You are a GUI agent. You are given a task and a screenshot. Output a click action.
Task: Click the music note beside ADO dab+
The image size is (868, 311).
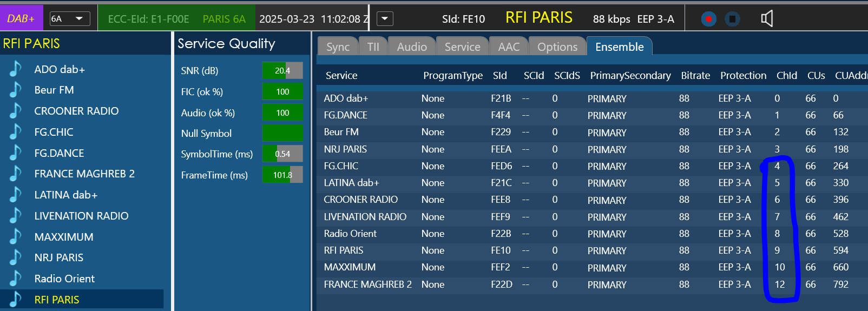coord(16,69)
